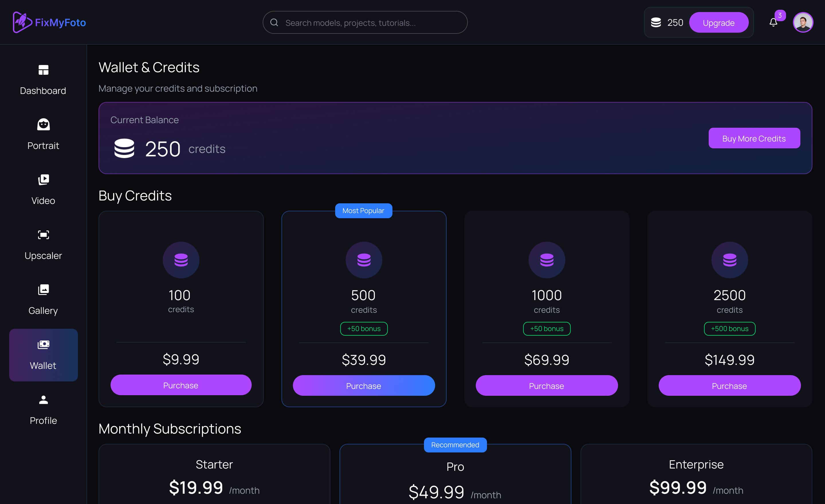Focus the search models input field
825x504 pixels.
[x=365, y=22]
